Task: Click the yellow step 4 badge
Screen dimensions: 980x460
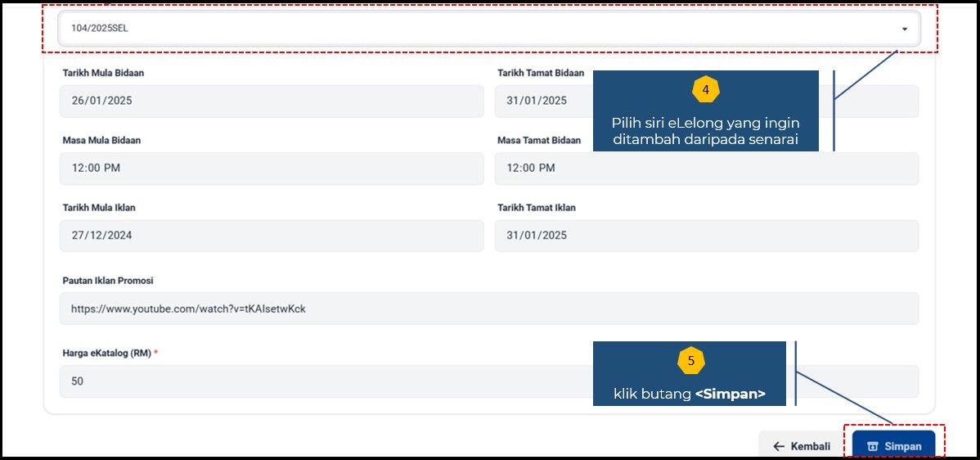Action: point(705,88)
